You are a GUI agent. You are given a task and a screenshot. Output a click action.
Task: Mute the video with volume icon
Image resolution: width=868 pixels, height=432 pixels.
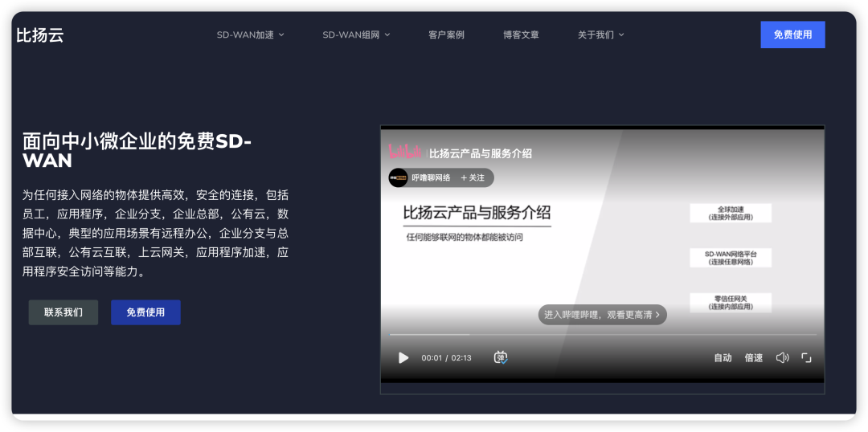click(782, 358)
